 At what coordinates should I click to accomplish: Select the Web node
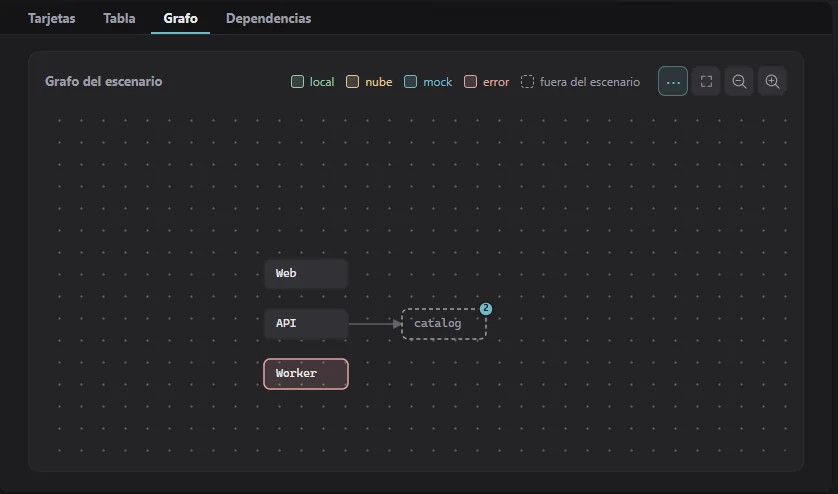click(x=306, y=274)
